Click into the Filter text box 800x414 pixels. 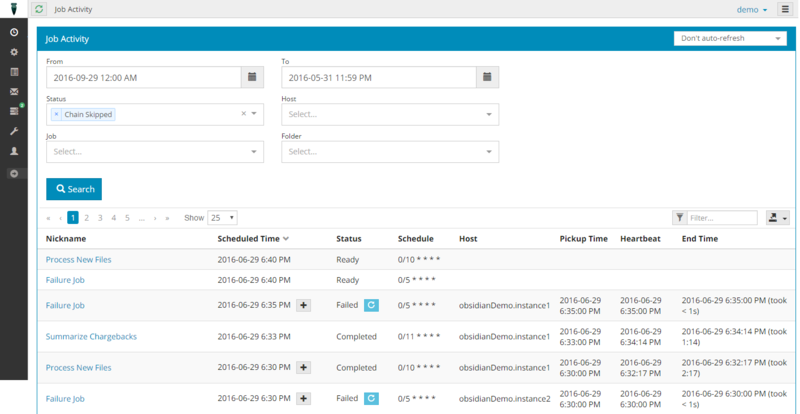(722, 218)
